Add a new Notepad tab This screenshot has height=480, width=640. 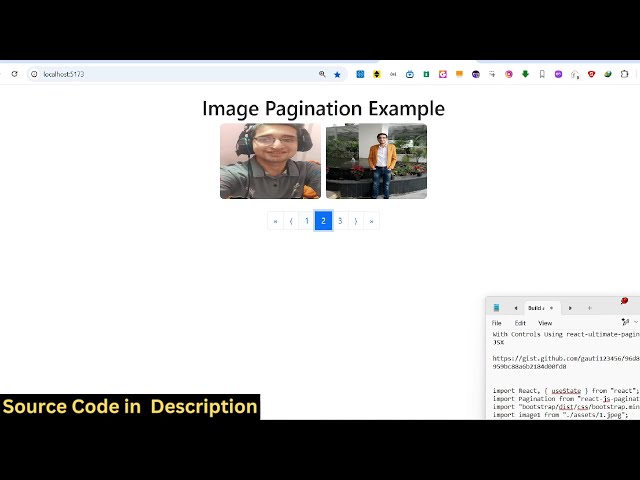[590, 308]
